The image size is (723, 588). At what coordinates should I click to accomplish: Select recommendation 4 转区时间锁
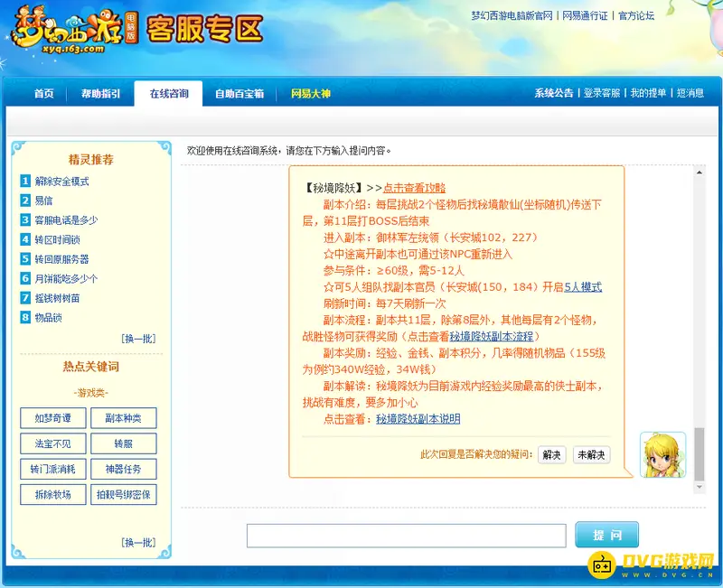click(57, 239)
